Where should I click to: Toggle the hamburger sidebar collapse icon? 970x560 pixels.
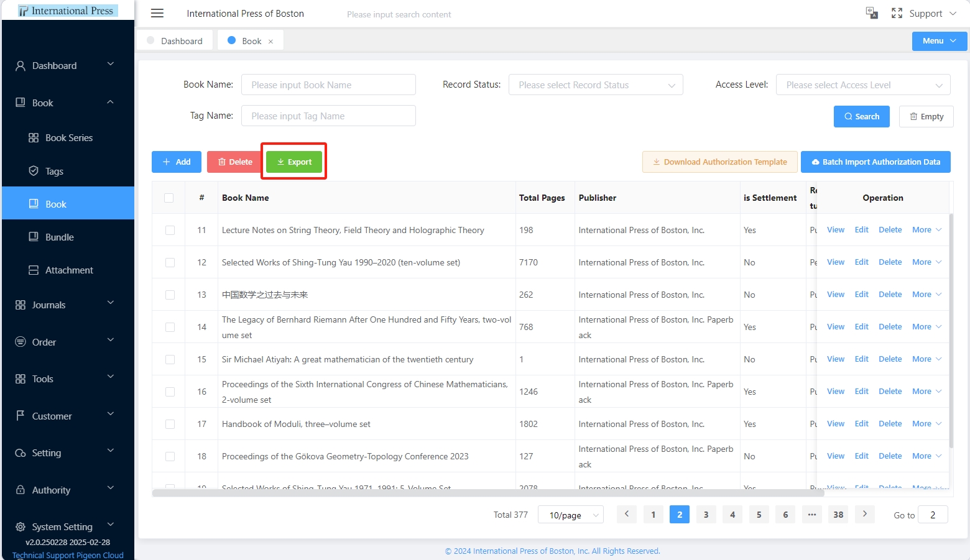(x=157, y=13)
